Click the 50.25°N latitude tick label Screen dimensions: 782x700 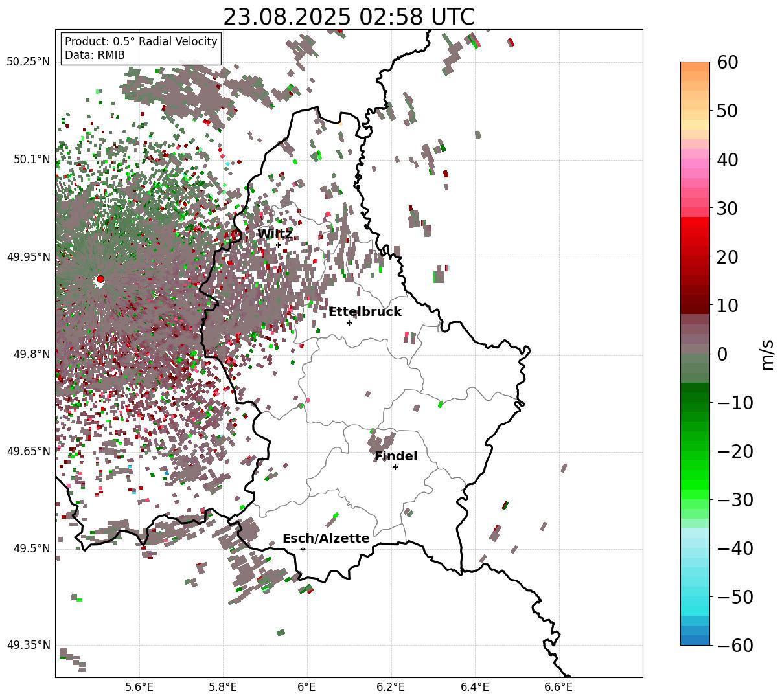click(28, 62)
